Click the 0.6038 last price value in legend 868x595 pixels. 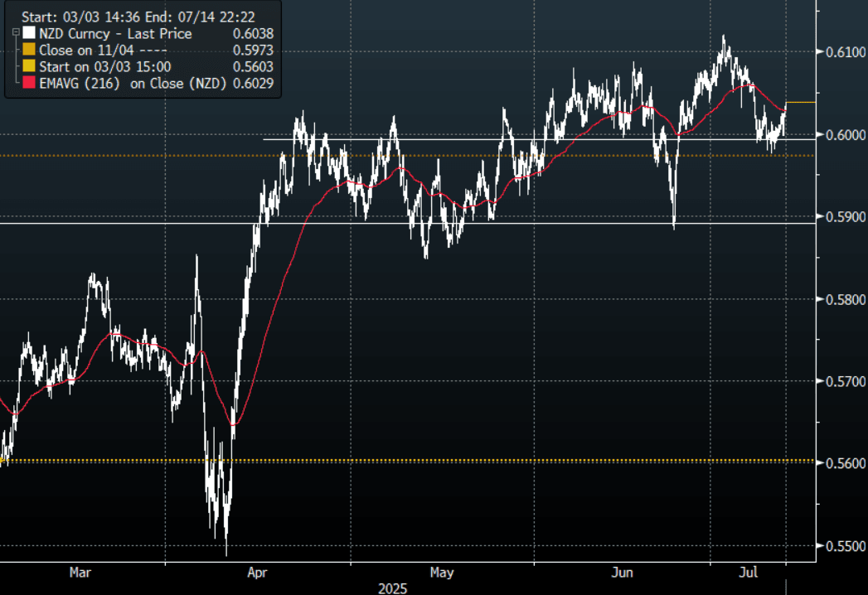254,34
